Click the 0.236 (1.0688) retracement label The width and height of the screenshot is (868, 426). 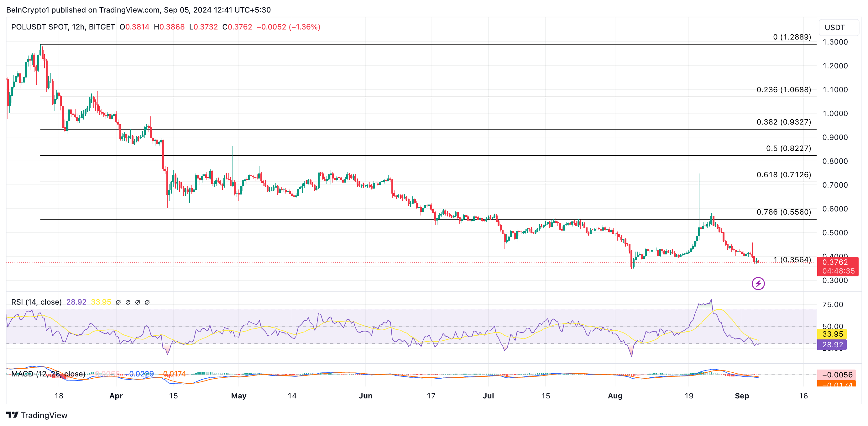783,90
